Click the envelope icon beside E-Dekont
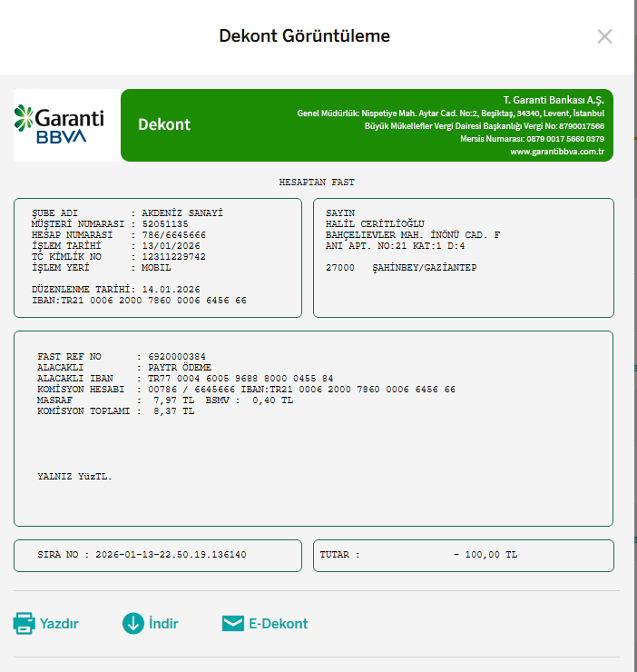The height and width of the screenshot is (672, 637). click(233, 624)
